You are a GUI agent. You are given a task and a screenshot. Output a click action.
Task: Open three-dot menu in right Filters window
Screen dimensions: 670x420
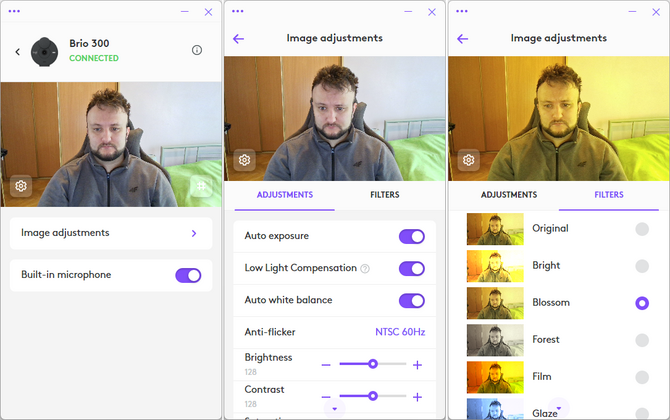click(x=462, y=11)
